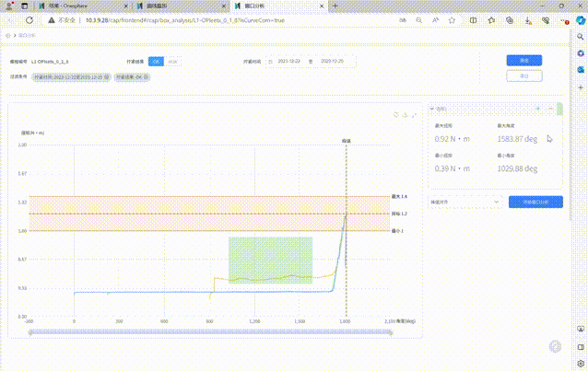Image resolution: width=588 pixels, height=371 pixels.
Task: Click the breadcrumb page name text
Action: [x=27, y=36]
